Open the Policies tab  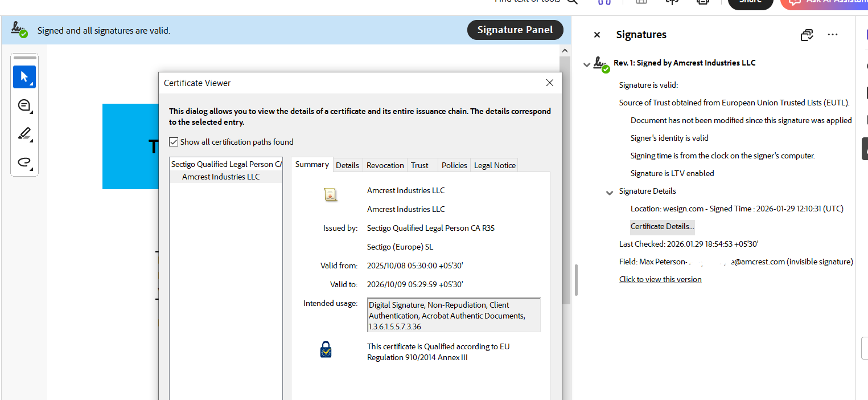454,165
